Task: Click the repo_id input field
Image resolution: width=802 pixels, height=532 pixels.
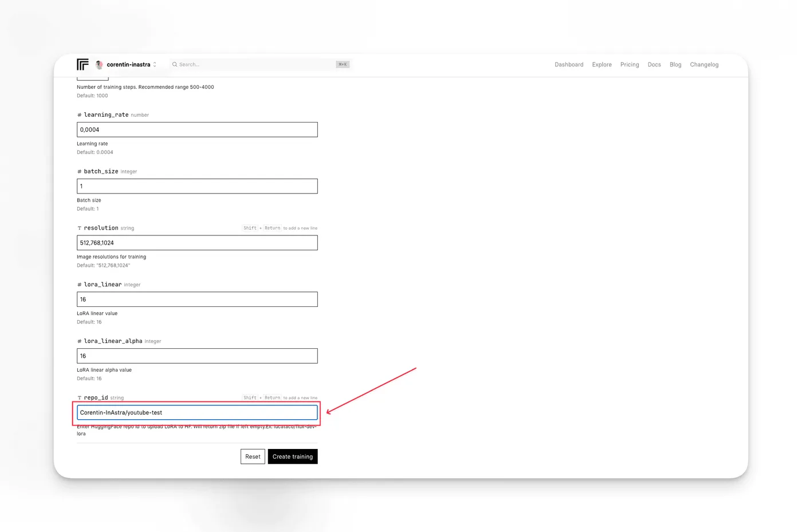Action: click(197, 412)
